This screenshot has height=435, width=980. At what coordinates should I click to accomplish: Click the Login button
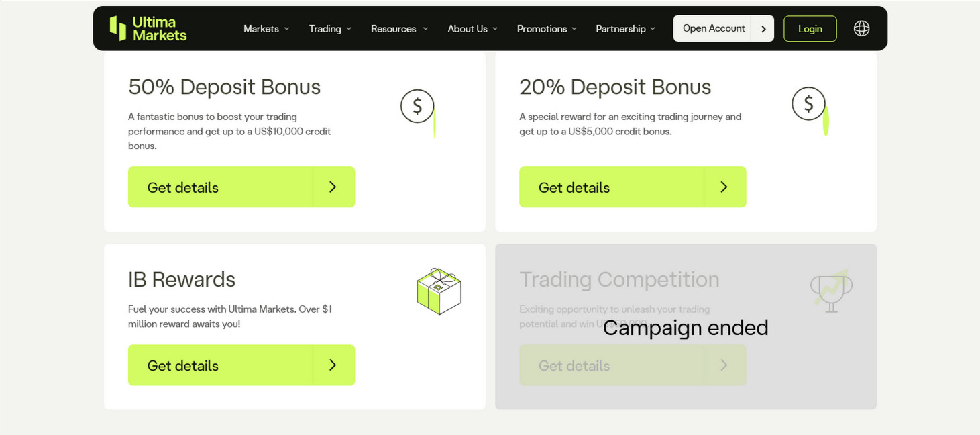[x=810, y=29]
